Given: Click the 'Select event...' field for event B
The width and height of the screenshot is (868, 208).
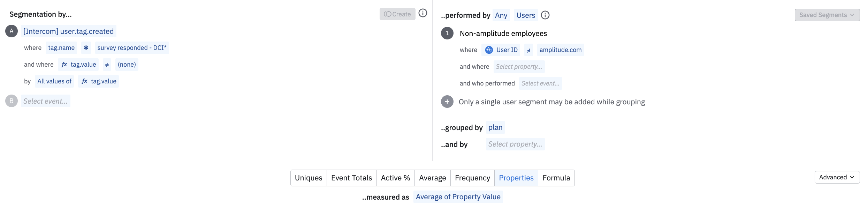Looking at the screenshot, I should coord(45,101).
